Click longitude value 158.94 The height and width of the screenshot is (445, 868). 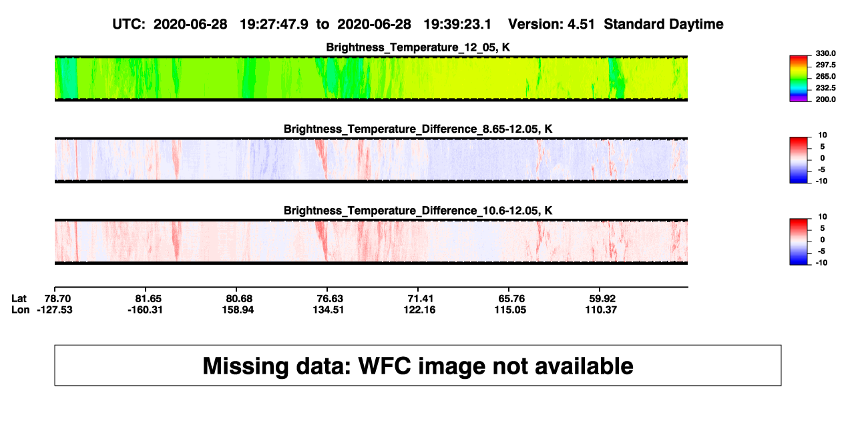[238, 310]
